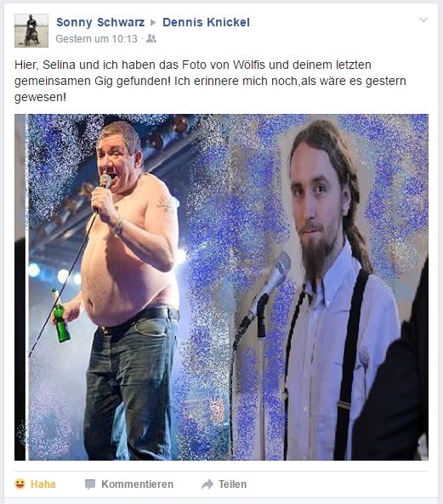Open Sonny Schwarz profile link
Viewport: 443px width, 504px height.
point(100,22)
